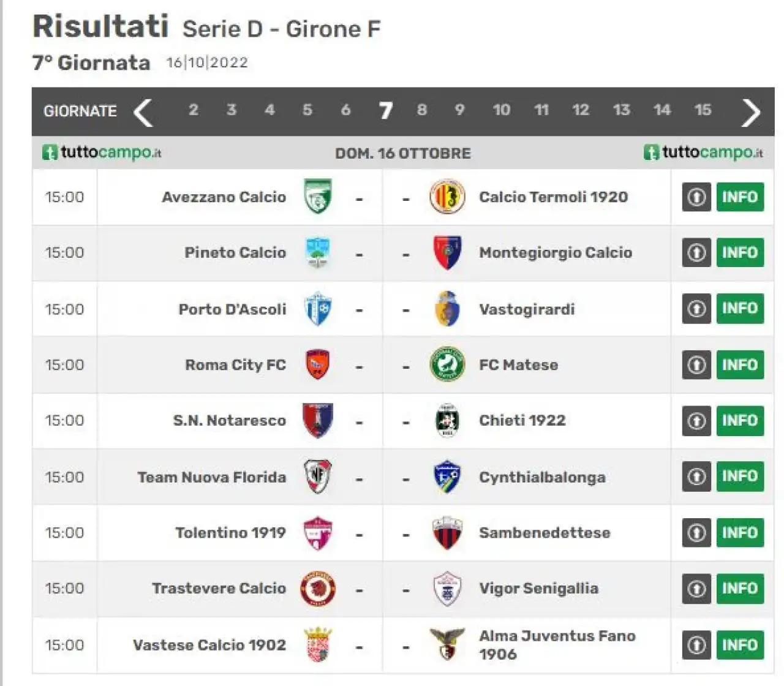The width and height of the screenshot is (784, 686).
Task: Switch to giornata 8
Action: pos(422,110)
